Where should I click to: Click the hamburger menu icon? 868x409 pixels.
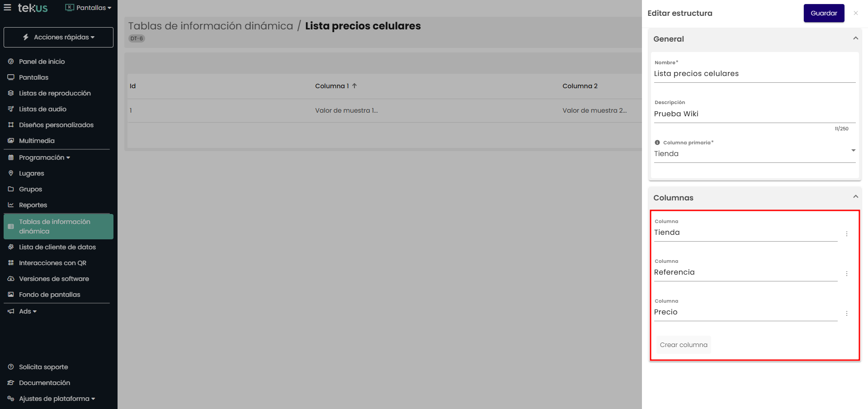(x=7, y=8)
